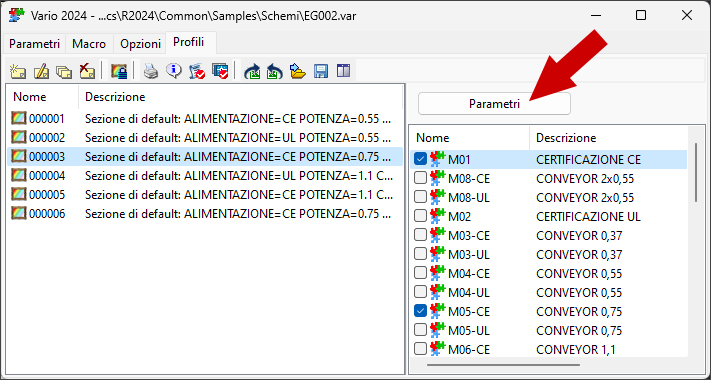The height and width of the screenshot is (380, 711).
Task: Click the Duplicate profile icon
Action: 64,71
